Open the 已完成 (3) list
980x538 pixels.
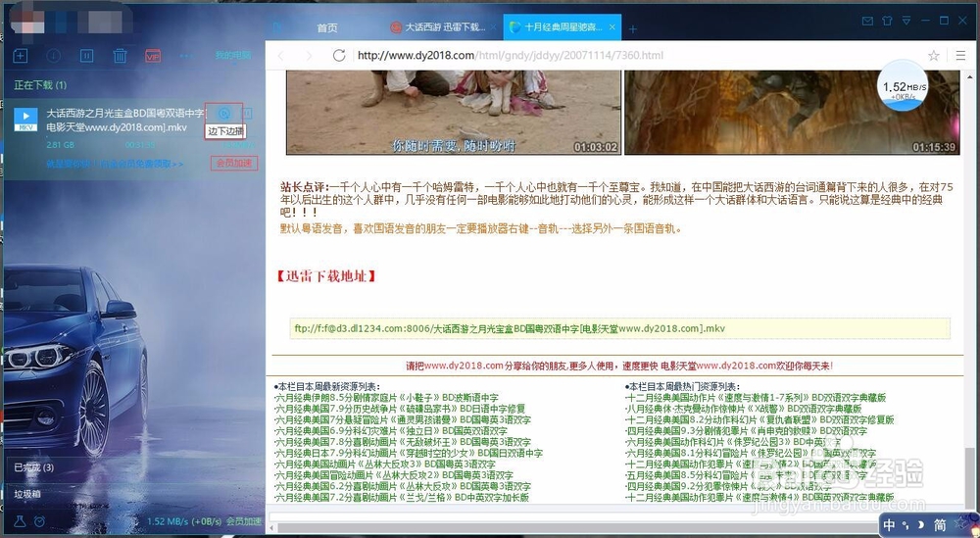coord(33,467)
